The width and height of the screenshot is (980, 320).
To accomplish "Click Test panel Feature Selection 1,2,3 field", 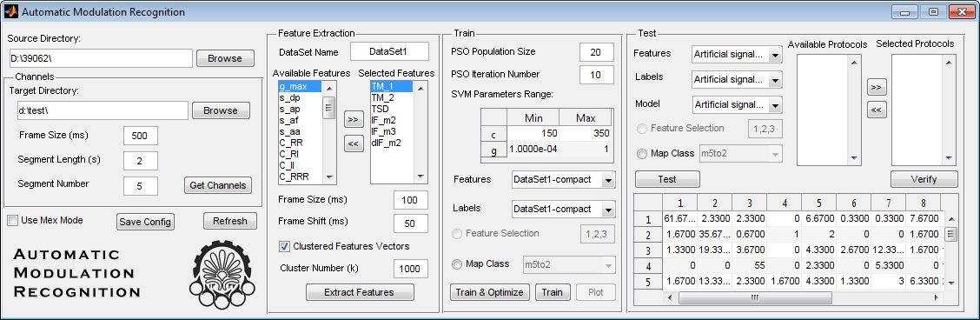I will point(765,129).
